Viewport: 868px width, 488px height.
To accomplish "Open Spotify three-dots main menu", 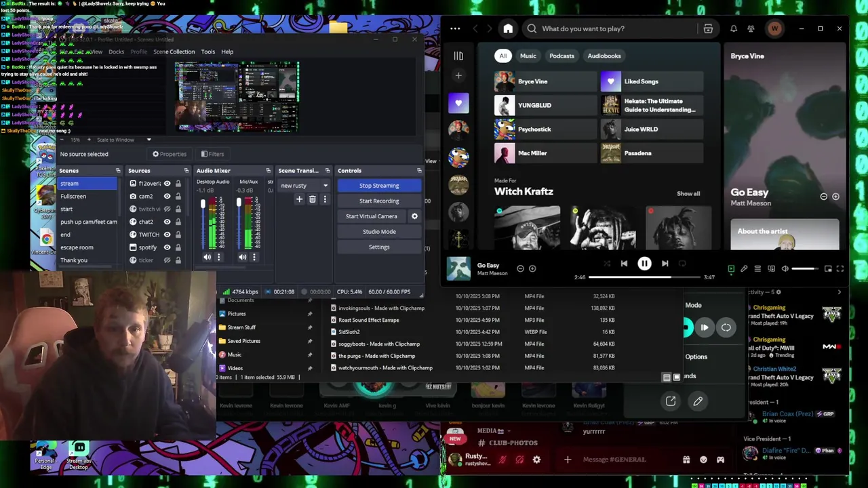I will point(455,28).
